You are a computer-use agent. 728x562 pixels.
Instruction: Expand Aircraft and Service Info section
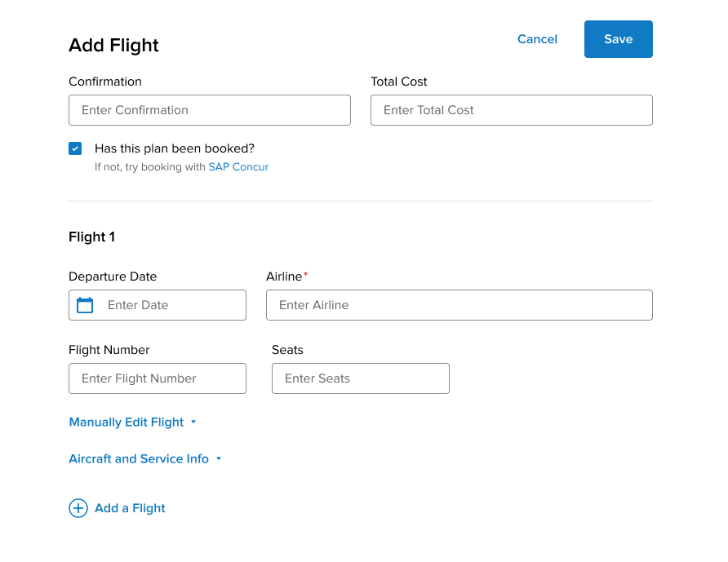(x=139, y=459)
